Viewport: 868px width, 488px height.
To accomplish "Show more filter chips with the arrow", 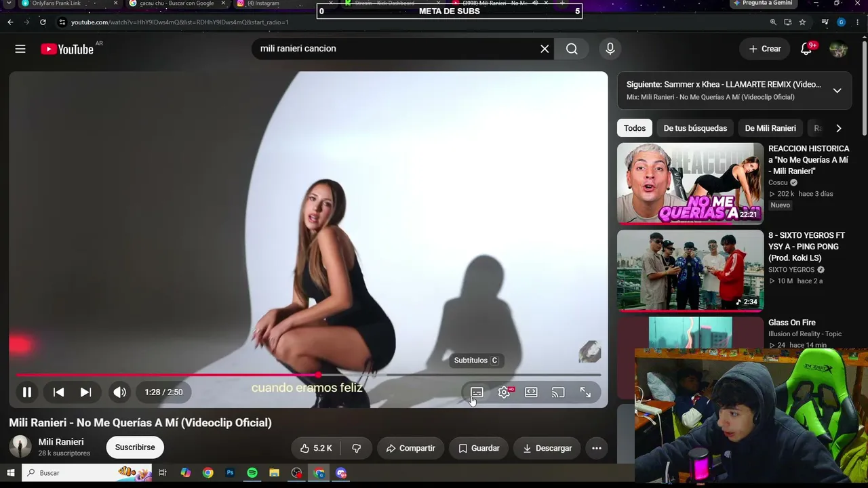I will tap(839, 128).
